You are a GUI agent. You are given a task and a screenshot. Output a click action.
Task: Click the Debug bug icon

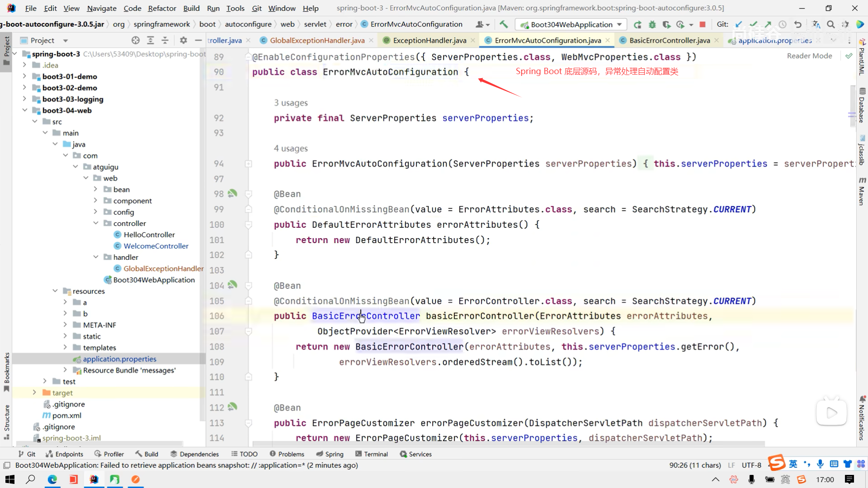[x=652, y=24]
